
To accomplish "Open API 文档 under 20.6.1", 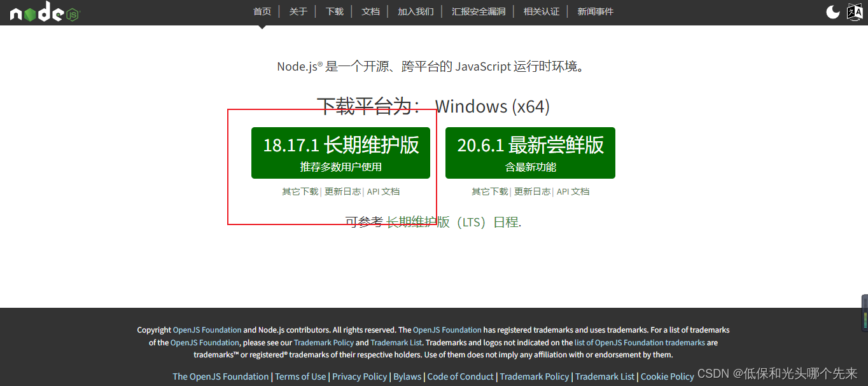I will coord(573,191).
